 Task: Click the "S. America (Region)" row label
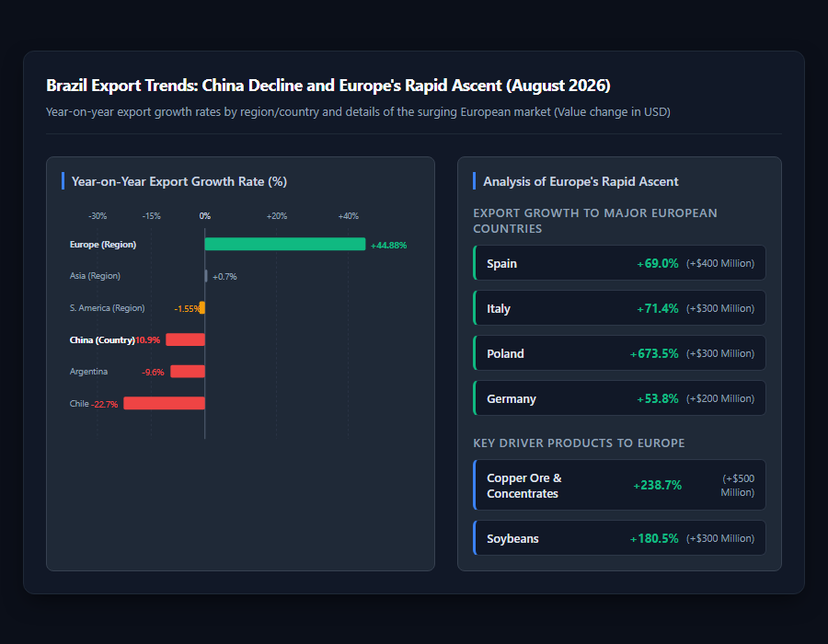[108, 308]
